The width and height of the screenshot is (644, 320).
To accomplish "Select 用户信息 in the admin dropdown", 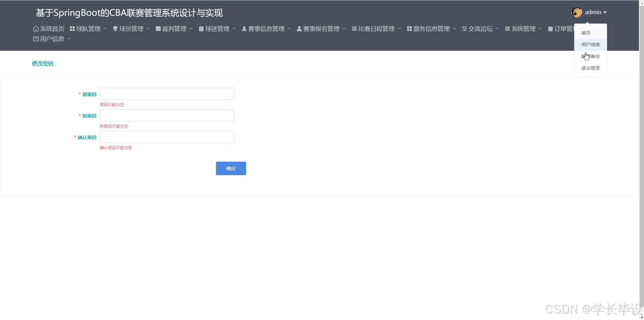I will 590,45.
